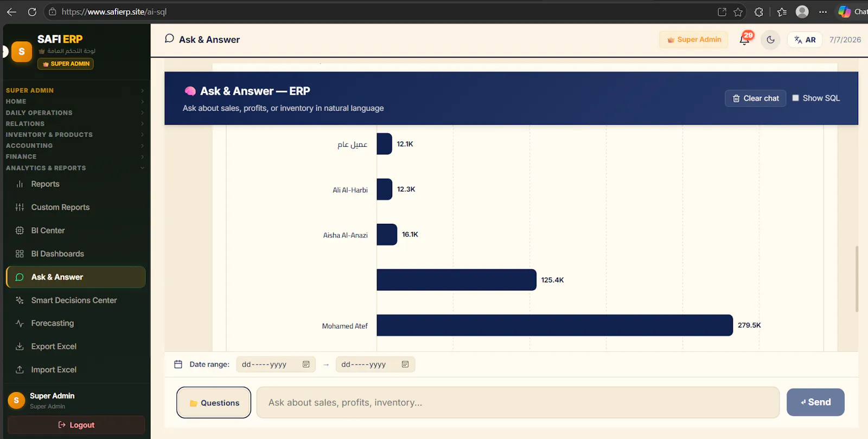The height and width of the screenshot is (439, 868).
Task: Click the Custom Reports sliders icon
Action: tap(20, 207)
